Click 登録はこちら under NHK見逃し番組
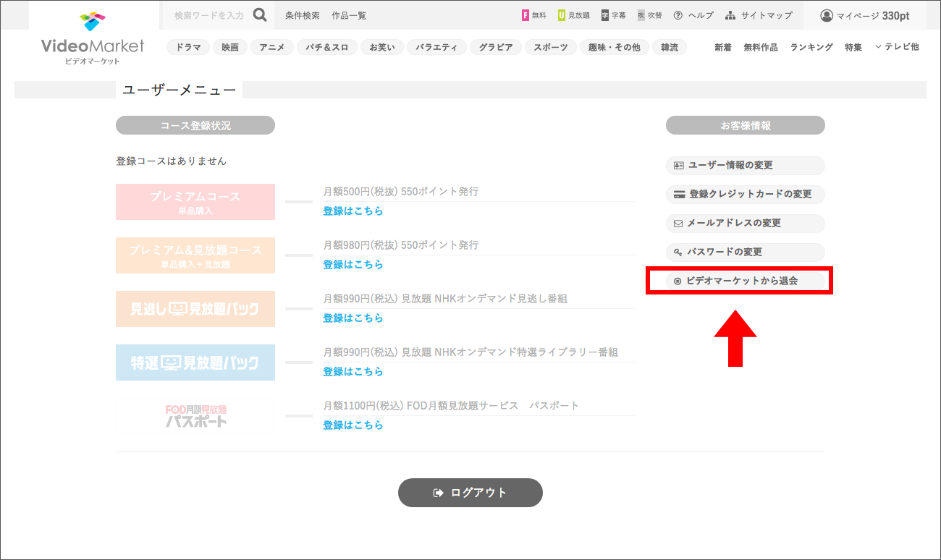The height and width of the screenshot is (560, 941). tap(353, 318)
